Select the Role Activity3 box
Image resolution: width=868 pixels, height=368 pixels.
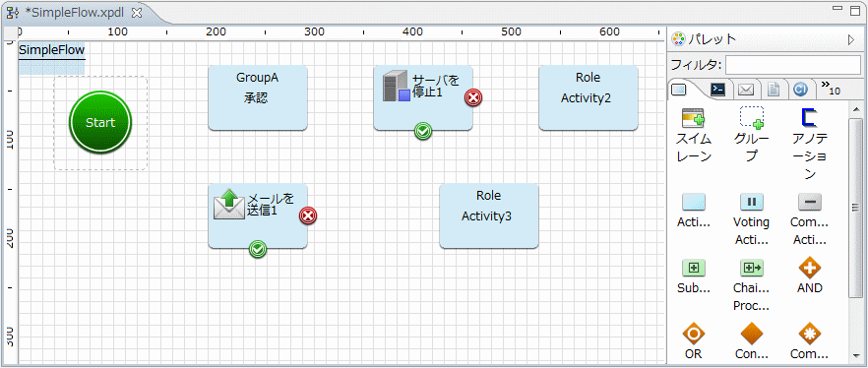click(x=489, y=215)
